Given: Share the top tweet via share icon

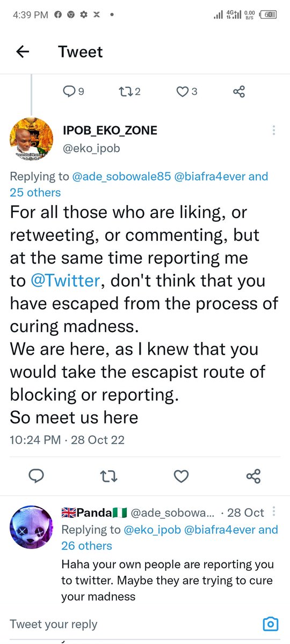Looking at the screenshot, I should tap(240, 92).
